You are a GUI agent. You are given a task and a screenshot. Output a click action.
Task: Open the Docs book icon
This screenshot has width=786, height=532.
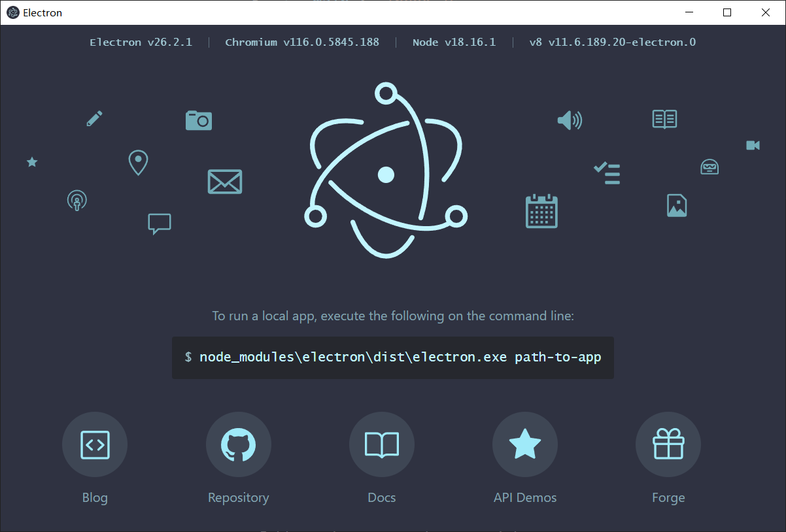click(382, 444)
